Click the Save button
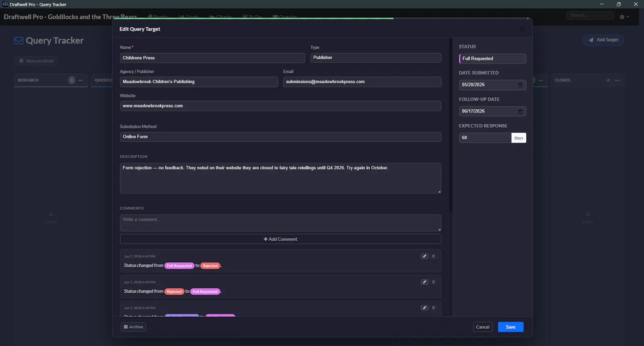The width and height of the screenshot is (644, 346). [x=510, y=327]
